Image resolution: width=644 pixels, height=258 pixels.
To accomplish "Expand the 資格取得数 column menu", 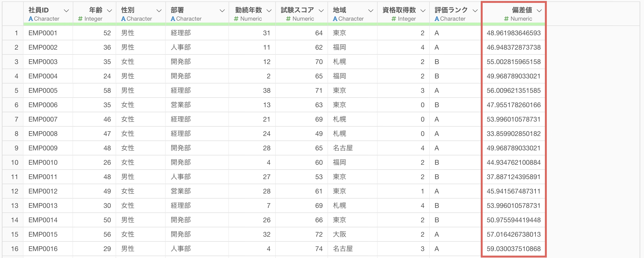I will point(423,11).
